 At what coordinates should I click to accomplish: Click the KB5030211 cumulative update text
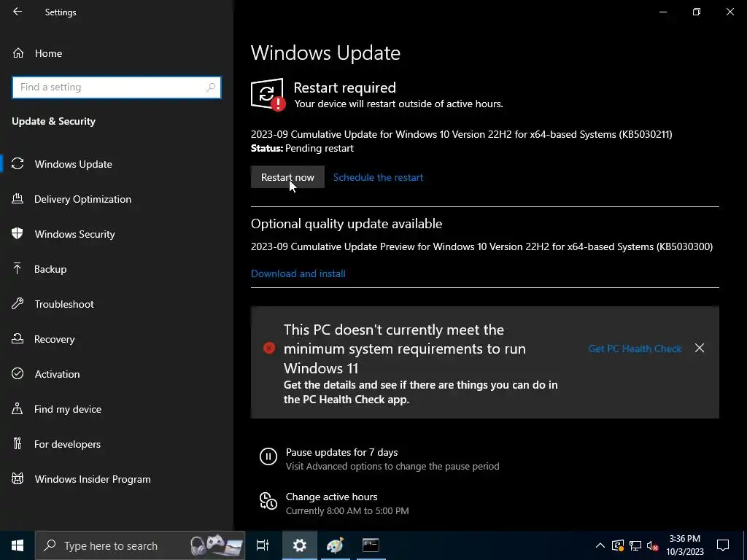click(461, 134)
